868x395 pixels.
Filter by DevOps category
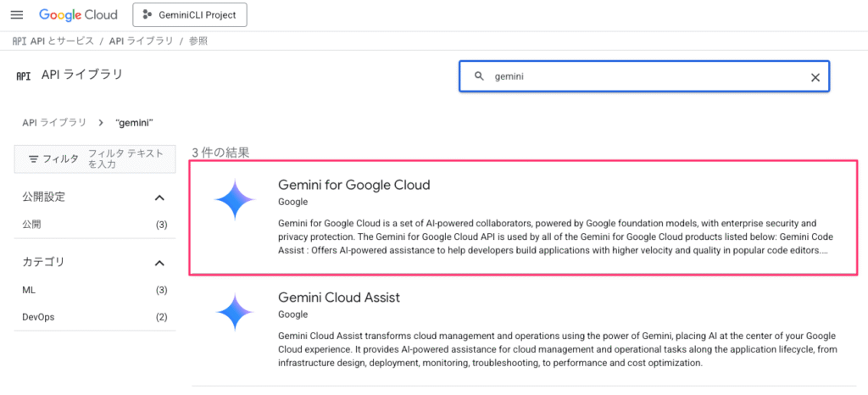95,317
